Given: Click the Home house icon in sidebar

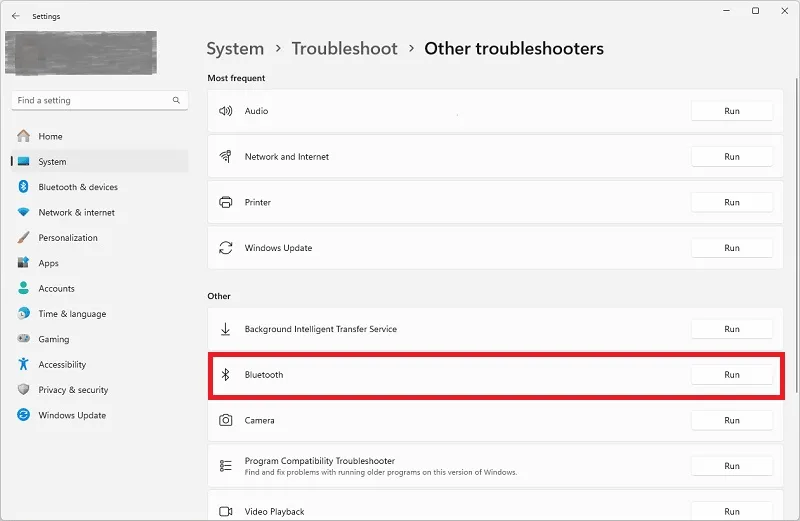Looking at the screenshot, I should pos(23,136).
